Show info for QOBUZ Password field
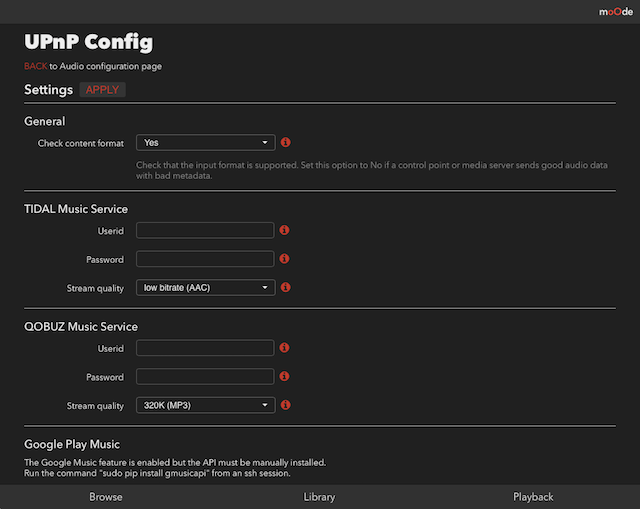 (x=284, y=376)
